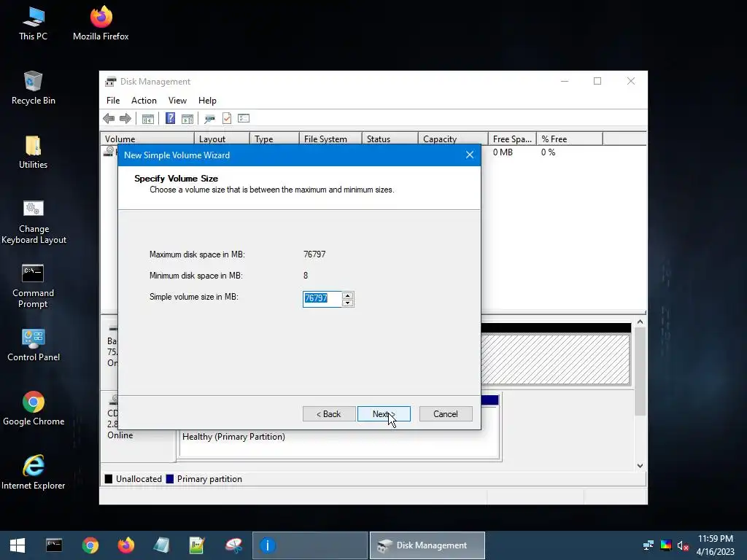The image size is (747, 560).
Task: Click the Back button in wizard
Action: (x=329, y=414)
